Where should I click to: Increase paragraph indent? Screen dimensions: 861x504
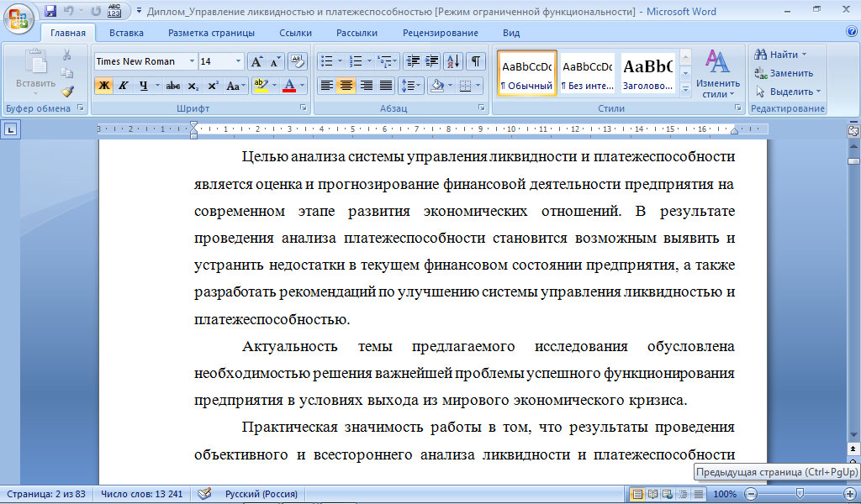point(432,60)
